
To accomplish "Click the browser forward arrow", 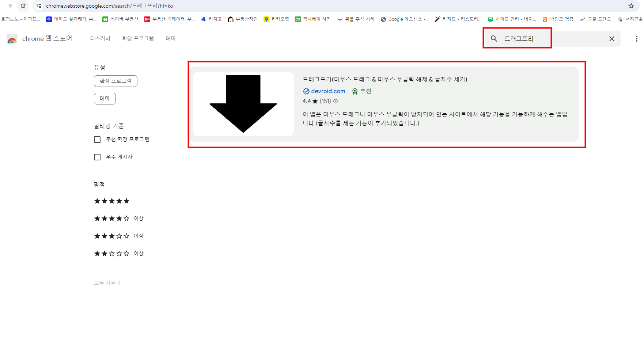I will click(x=10, y=6).
